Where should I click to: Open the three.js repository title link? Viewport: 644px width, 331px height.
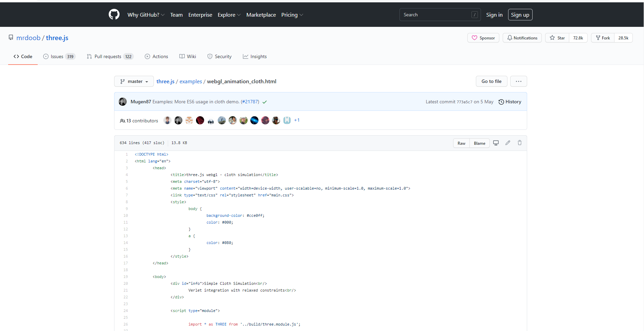pos(57,38)
